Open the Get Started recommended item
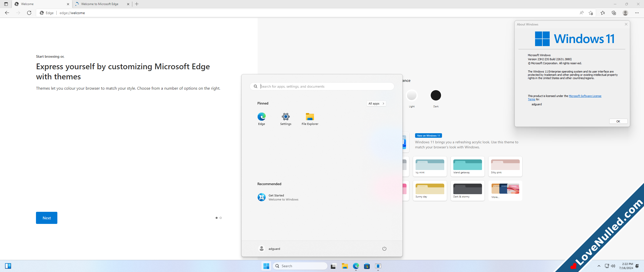This screenshot has height=272, width=644. coord(278,197)
